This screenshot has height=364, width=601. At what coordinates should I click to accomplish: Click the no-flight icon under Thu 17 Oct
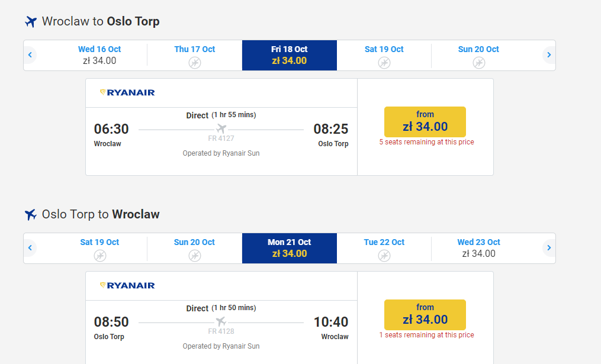tap(195, 63)
